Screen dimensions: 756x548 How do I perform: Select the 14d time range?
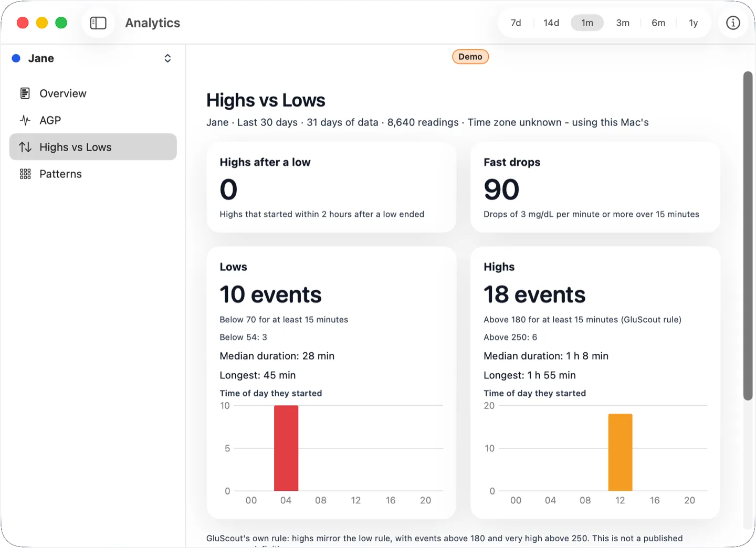tap(551, 23)
